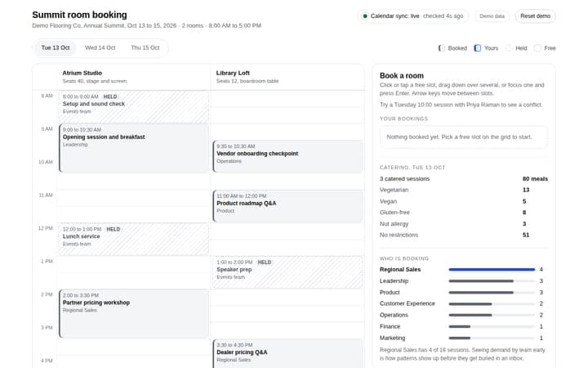Click the Nut allergy count row
588x368 pixels.
[464, 224]
